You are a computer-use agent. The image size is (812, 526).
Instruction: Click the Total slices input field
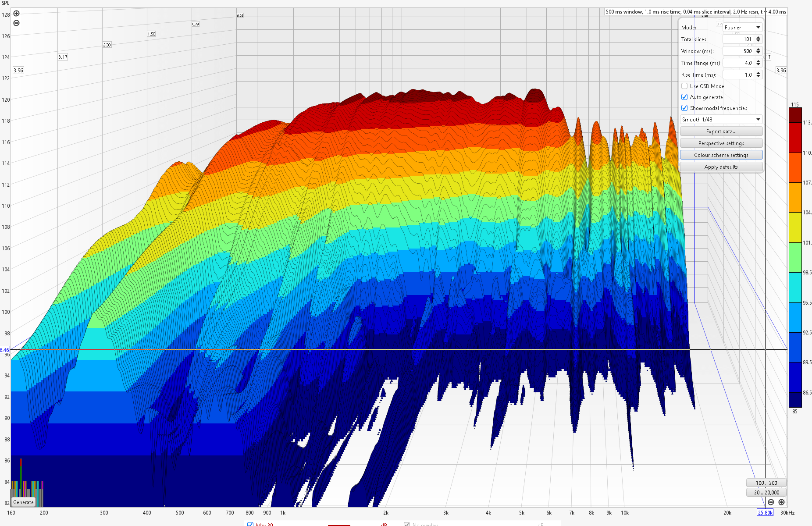pyautogui.click(x=739, y=39)
